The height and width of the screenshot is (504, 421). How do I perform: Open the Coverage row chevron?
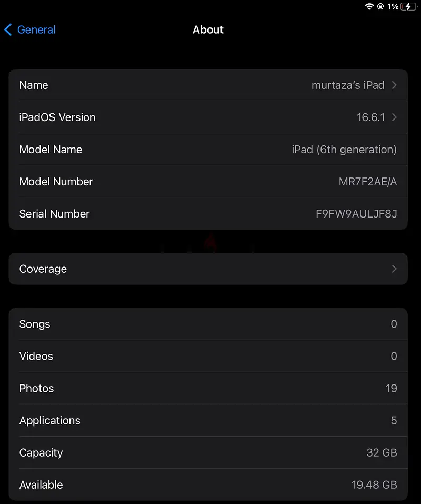(x=394, y=269)
